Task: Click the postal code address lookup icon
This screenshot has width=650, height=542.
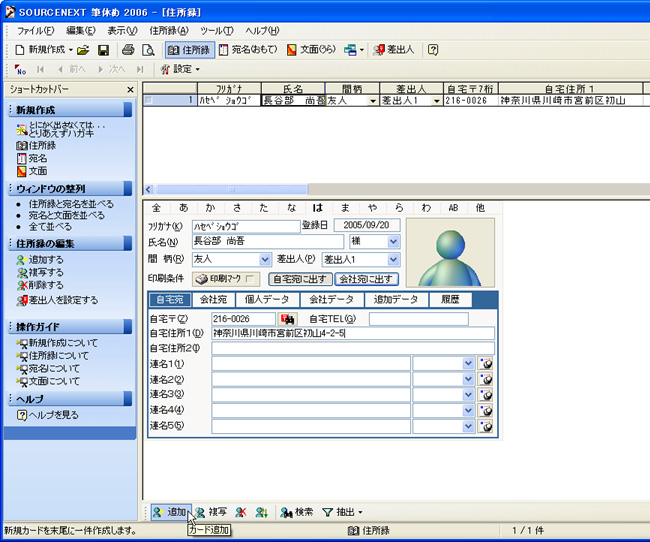Action: 288,319
